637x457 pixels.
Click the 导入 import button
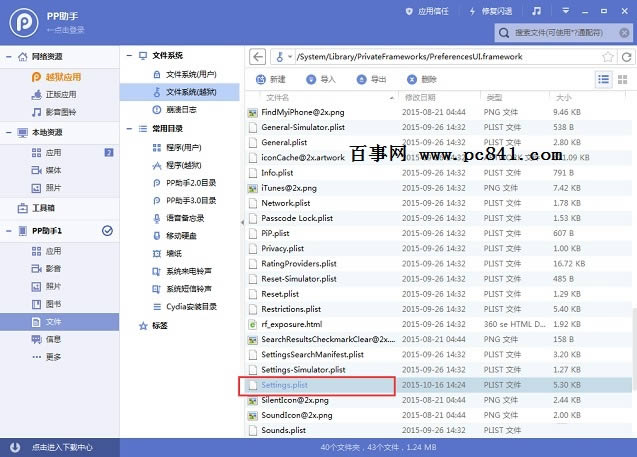tap(321, 80)
